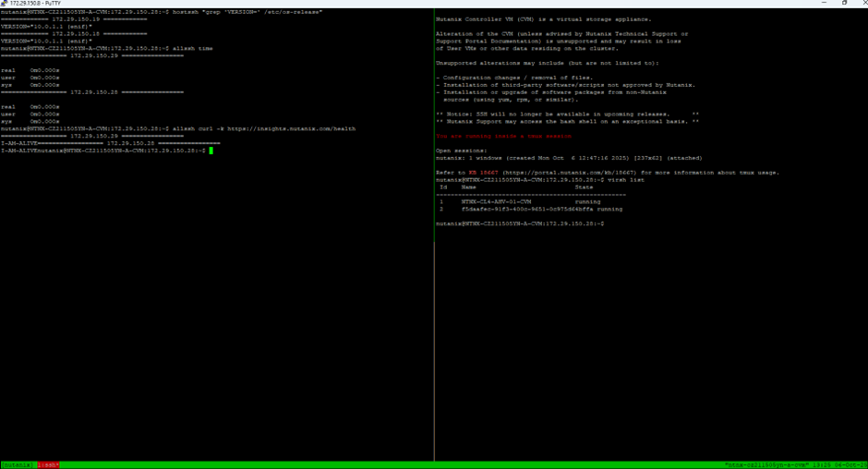The image size is (868, 469).
Task: Click the first 'sys 0m0.000s' line
Action: pos(30,85)
